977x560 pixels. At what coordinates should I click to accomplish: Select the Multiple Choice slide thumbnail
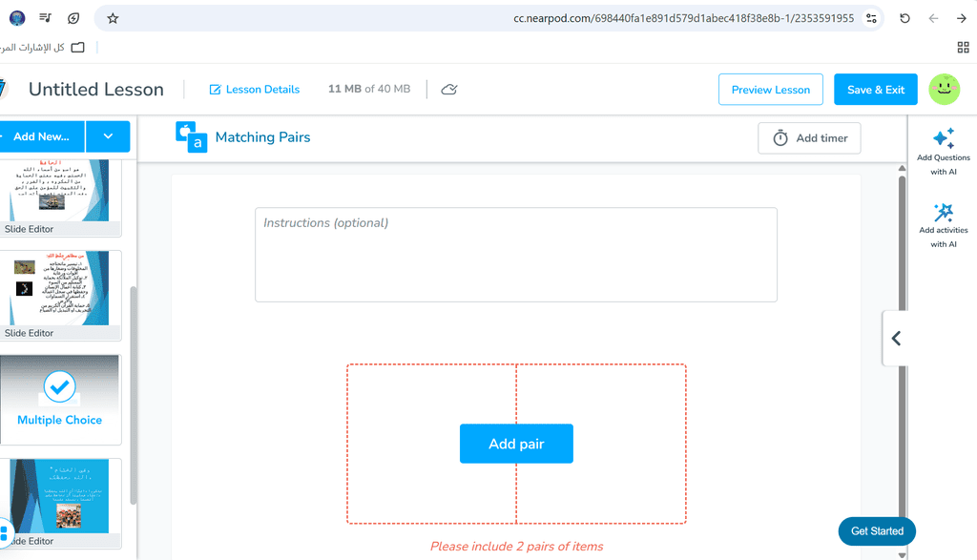(x=60, y=400)
